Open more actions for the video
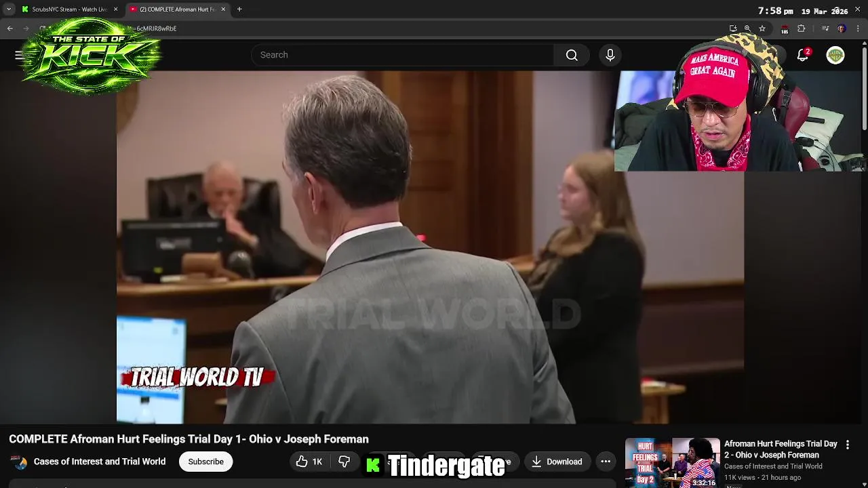The image size is (868, 488). coord(606,462)
